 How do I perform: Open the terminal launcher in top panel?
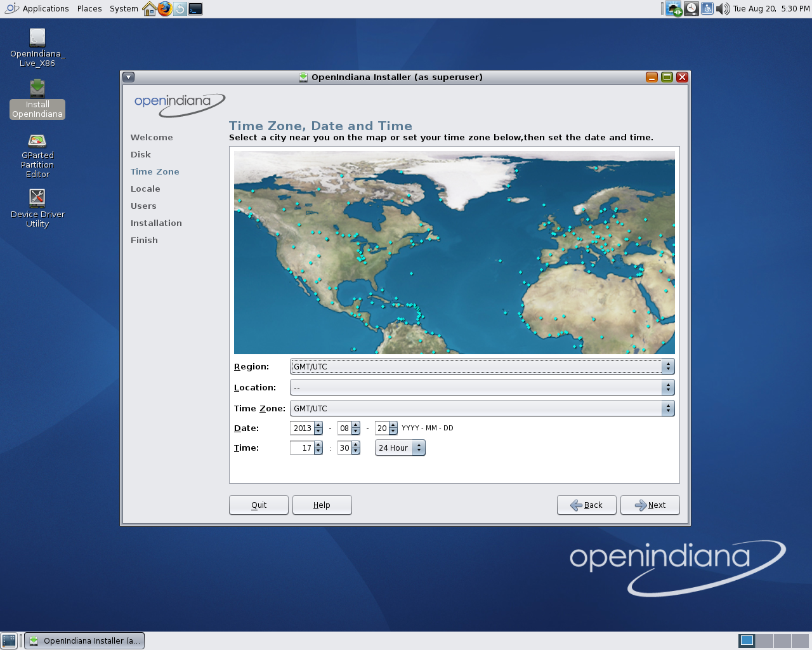pos(195,9)
